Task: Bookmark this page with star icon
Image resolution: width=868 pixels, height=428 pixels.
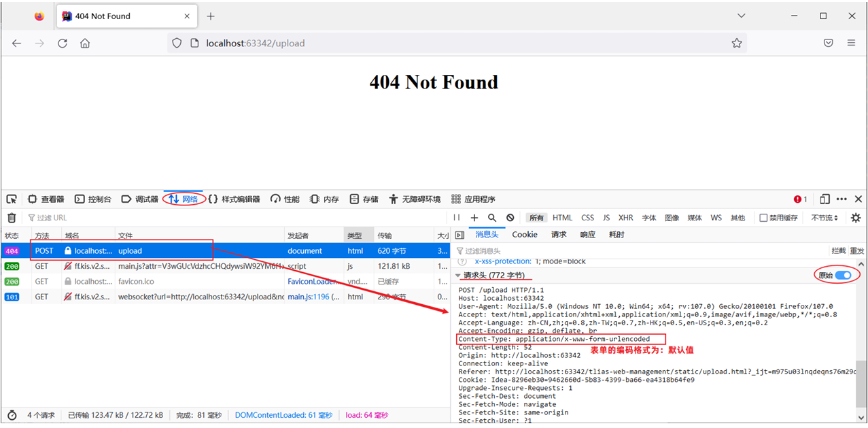Action: click(737, 43)
